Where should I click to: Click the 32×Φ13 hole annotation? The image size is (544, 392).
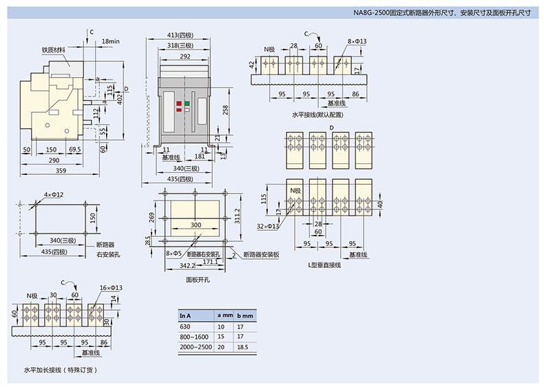pos(269,226)
